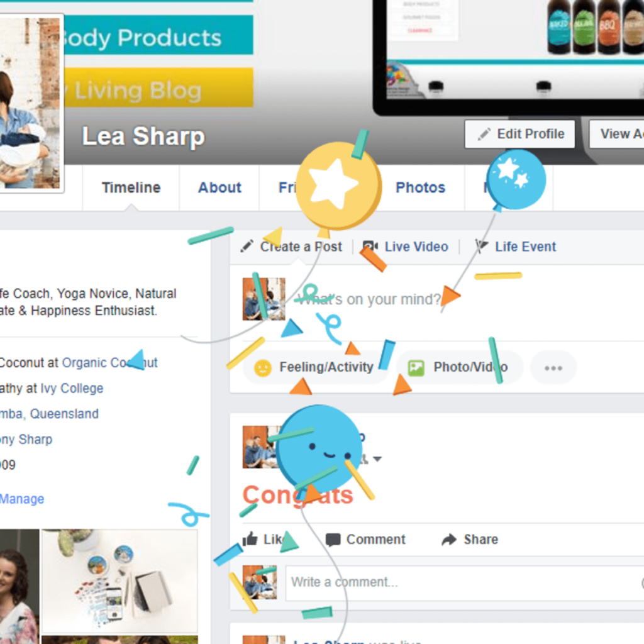Click the Feeling/Activity smiley face icon
Screen dimensions: 644x644
pos(263,367)
